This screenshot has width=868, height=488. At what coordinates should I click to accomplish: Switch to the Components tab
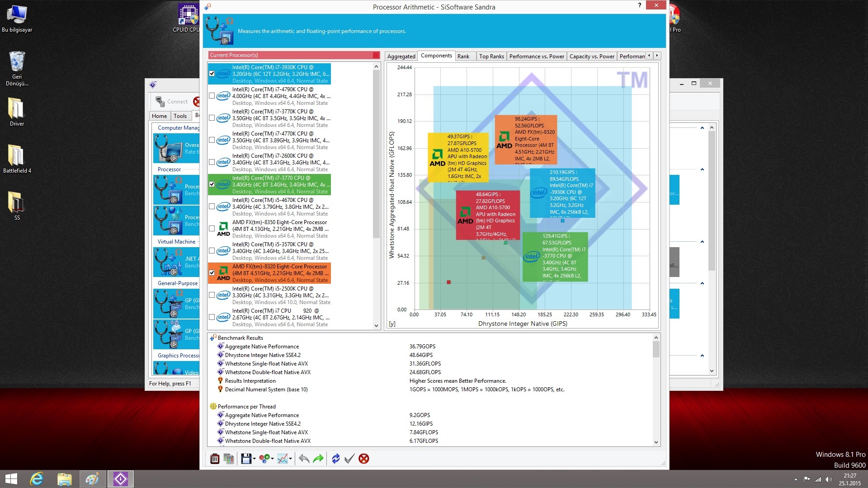[436, 56]
